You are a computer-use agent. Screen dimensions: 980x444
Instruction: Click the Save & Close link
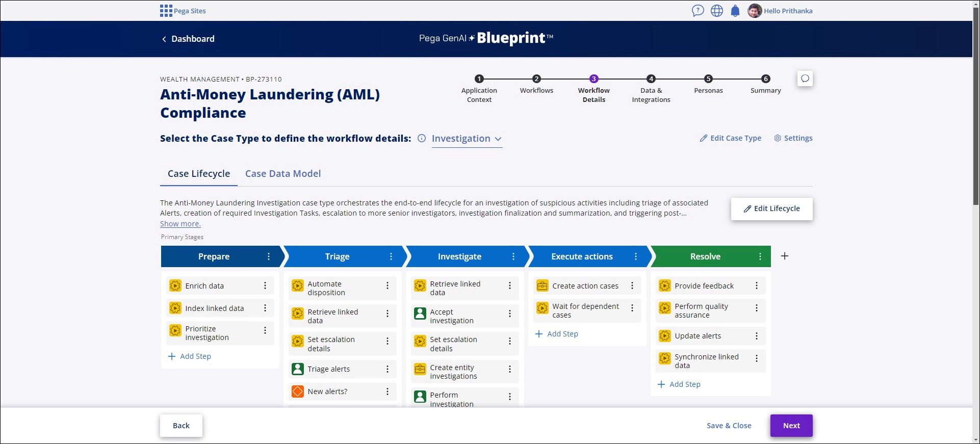pos(729,426)
